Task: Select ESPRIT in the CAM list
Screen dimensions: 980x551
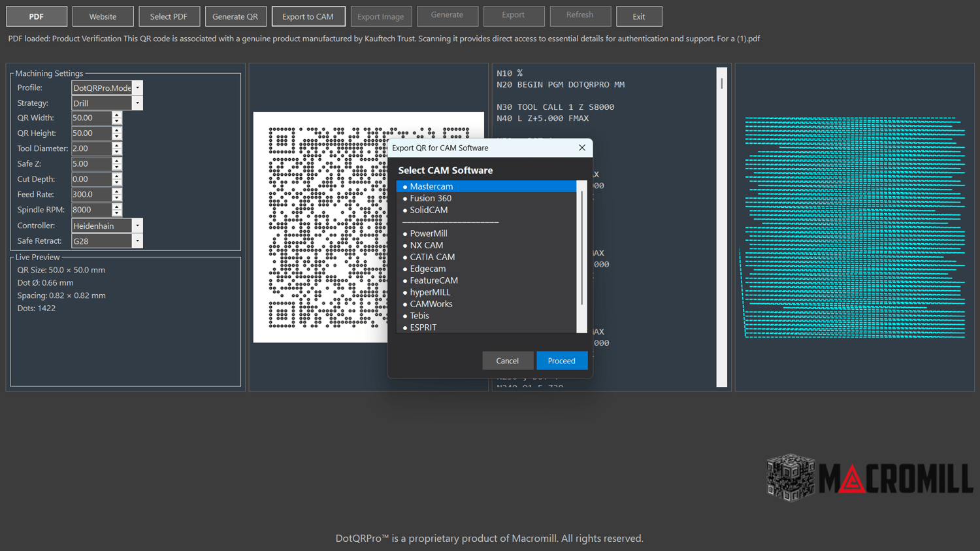Action: pyautogui.click(x=486, y=327)
